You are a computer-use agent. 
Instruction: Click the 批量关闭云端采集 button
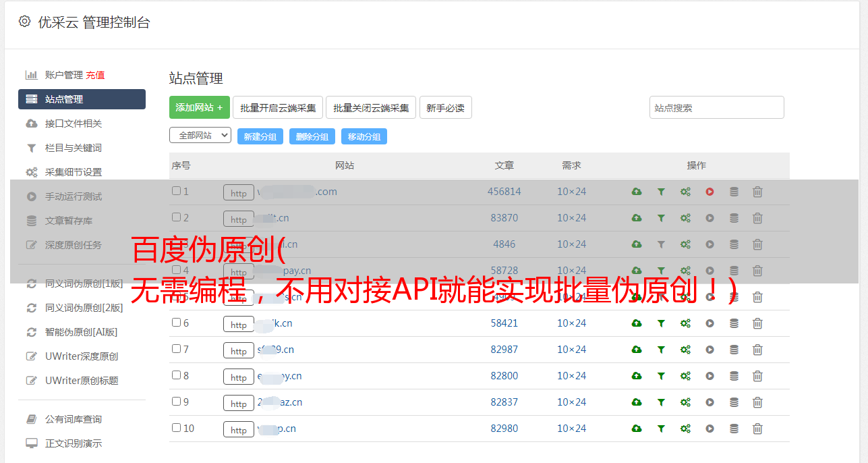371,107
